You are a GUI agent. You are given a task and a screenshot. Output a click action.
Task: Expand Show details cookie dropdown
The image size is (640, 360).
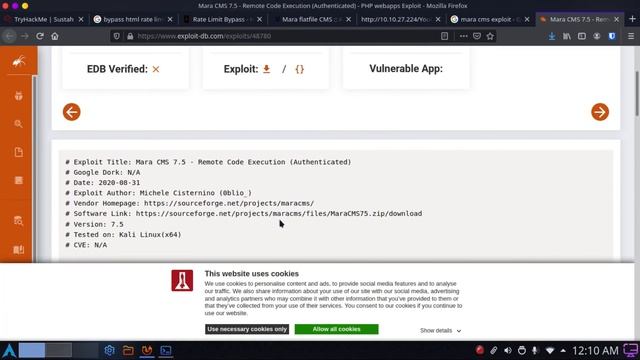(440, 331)
